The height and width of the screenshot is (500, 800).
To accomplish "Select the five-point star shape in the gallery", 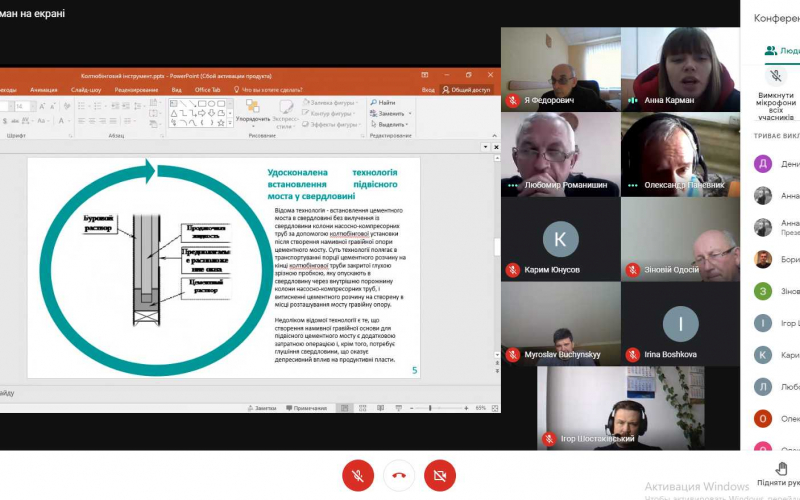I will [221, 122].
